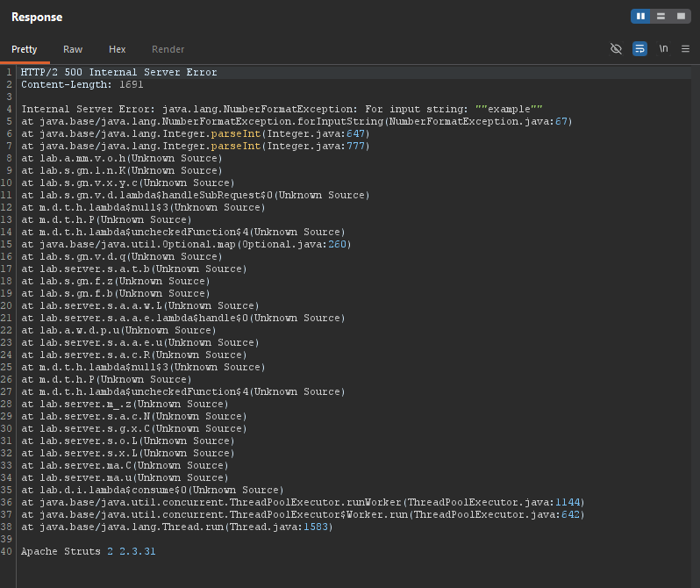Click the lab.server.m_.z stack line

click(125, 404)
